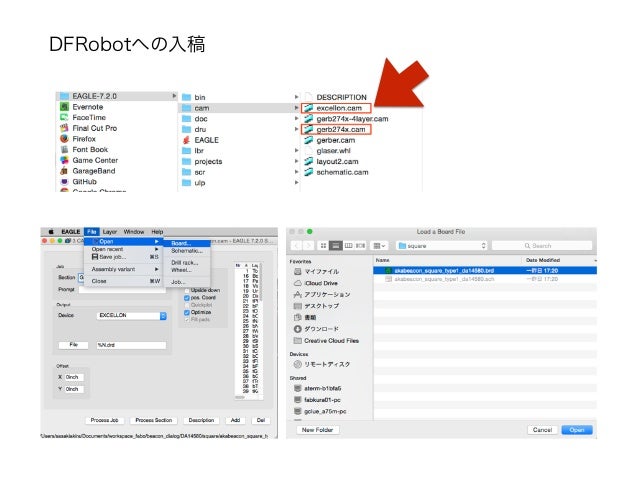
Task: Switch file dialog to list view
Action: click(x=336, y=246)
